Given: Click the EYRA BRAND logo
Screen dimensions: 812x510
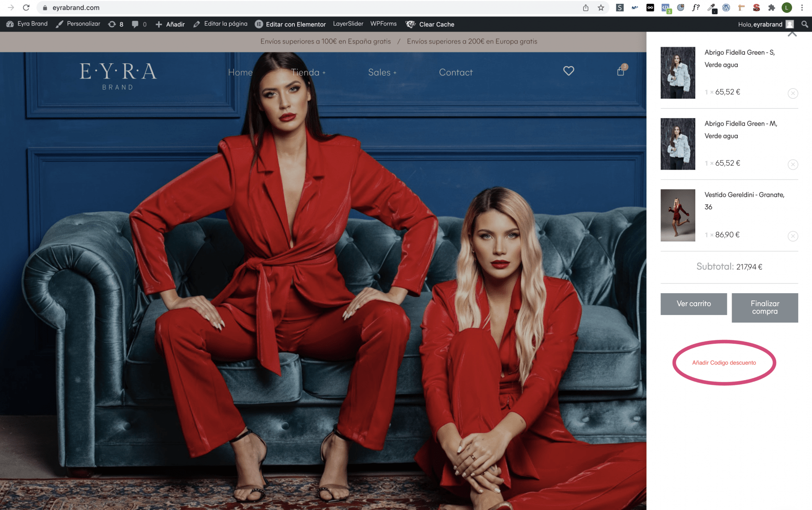Looking at the screenshot, I should coord(118,76).
